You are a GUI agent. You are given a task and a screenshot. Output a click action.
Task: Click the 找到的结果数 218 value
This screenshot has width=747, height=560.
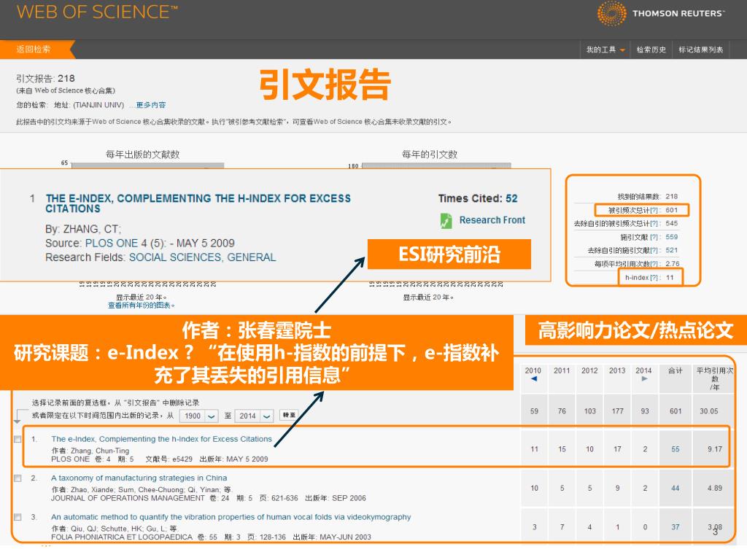[671, 196]
